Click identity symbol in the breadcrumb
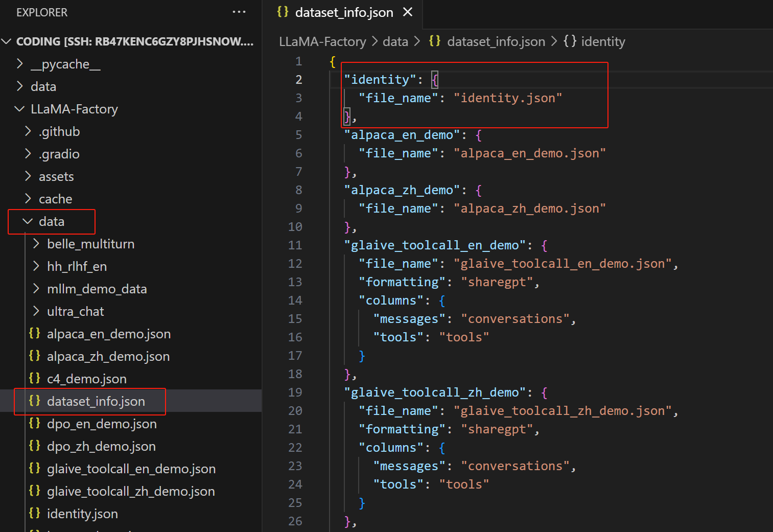This screenshot has height=532, width=773. point(603,41)
